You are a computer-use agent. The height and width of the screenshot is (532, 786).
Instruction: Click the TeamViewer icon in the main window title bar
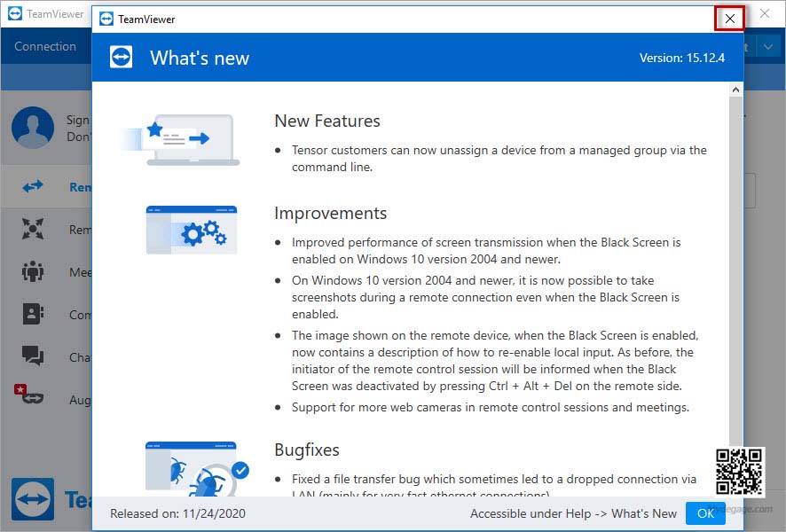[15, 13]
